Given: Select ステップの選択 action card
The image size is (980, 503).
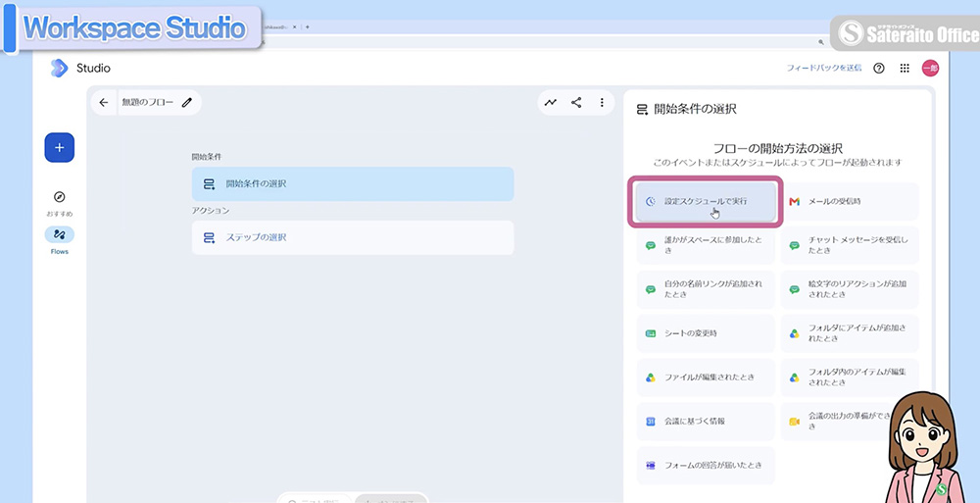Looking at the screenshot, I should click(x=353, y=237).
